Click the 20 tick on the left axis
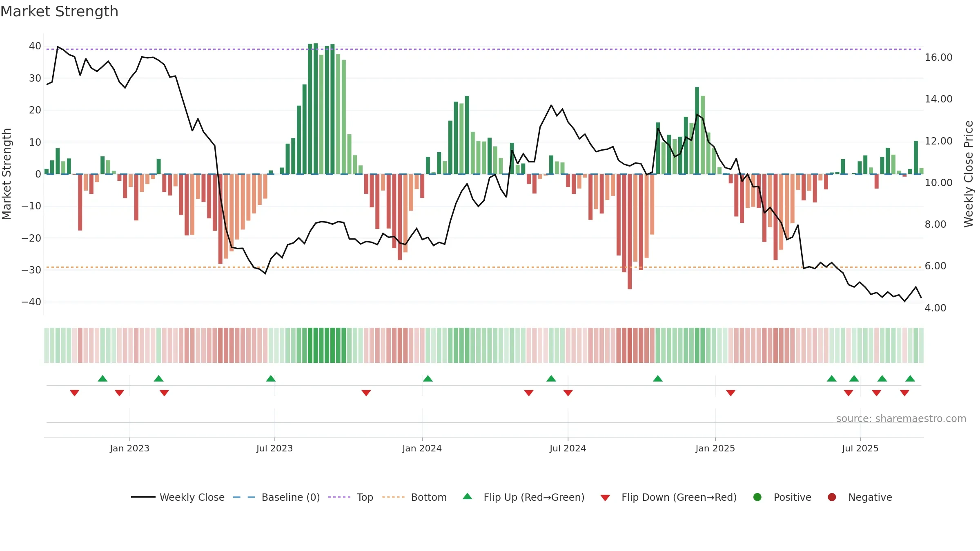This screenshot has width=980, height=551. click(x=35, y=110)
